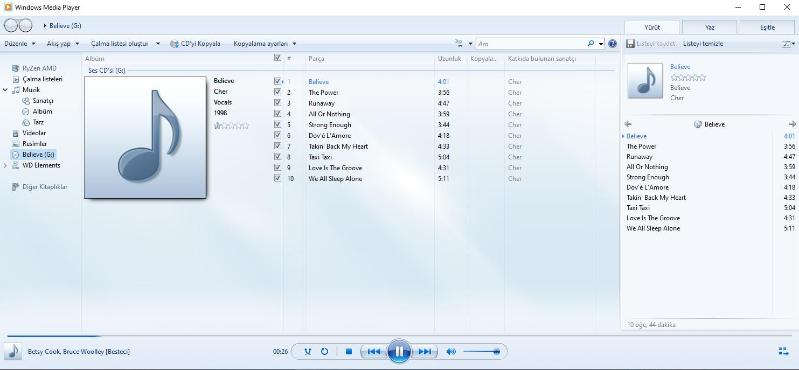Uncheck the Taxi Taxi track checkbox

(x=277, y=156)
